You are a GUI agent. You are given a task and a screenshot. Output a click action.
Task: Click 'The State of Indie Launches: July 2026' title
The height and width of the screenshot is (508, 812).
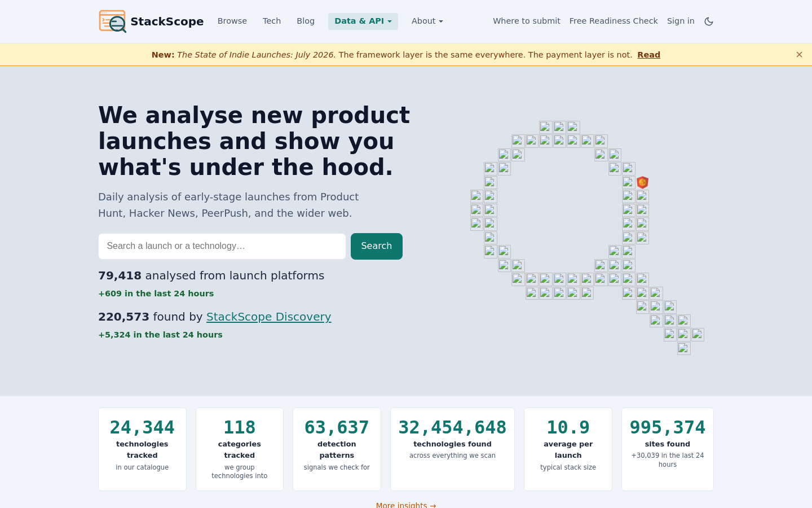[256, 55]
